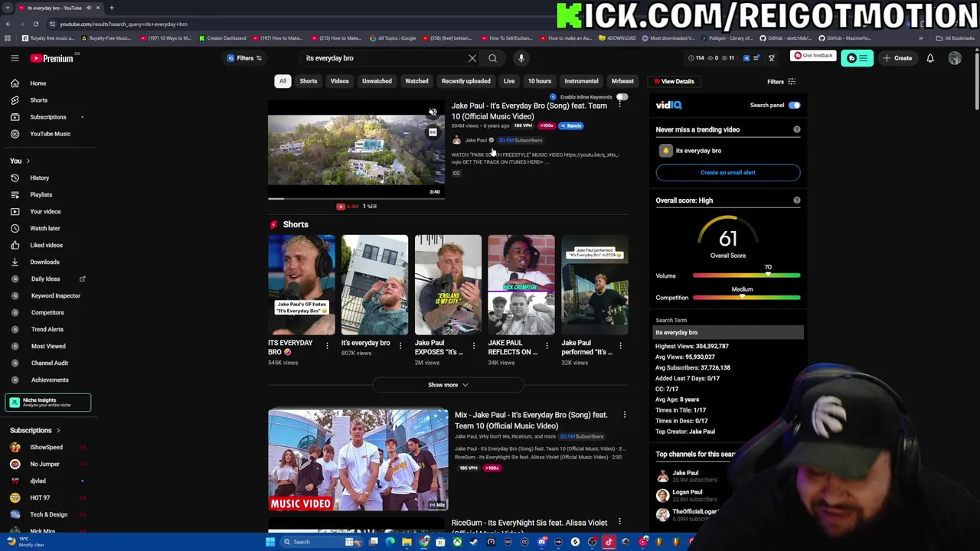This screenshot has width=980, height=551.
Task: Open Jake Paul channel link under video
Action: (x=475, y=140)
